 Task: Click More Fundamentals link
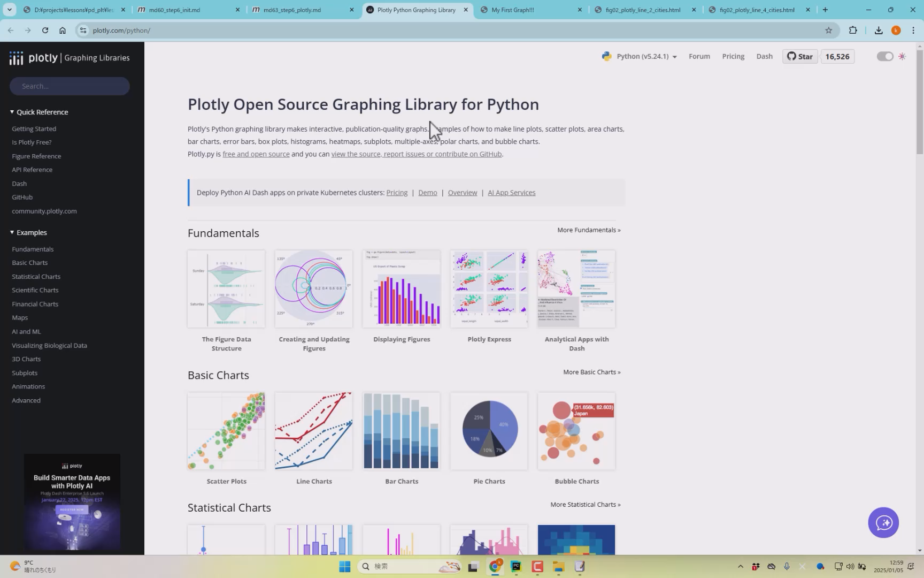(589, 230)
